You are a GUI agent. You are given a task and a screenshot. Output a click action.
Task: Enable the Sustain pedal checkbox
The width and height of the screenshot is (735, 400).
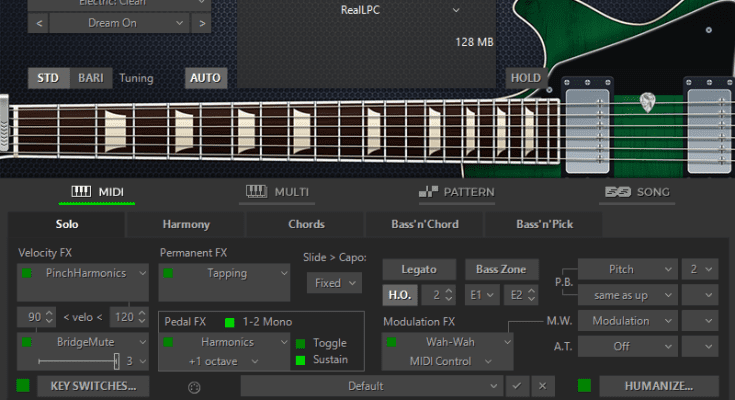point(300,359)
